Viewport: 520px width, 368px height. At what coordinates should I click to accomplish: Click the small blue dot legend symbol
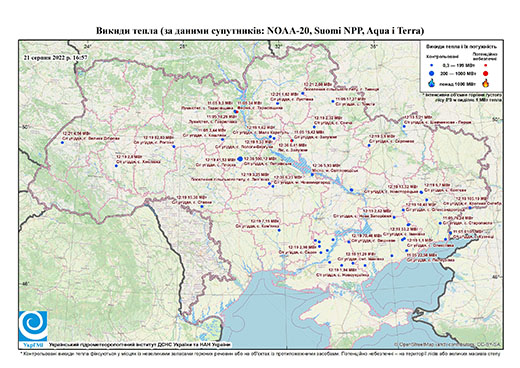(x=431, y=65)
